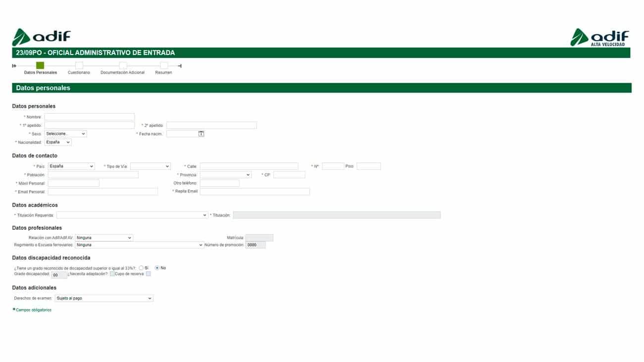This screenshot has height=362, width=644.
Task: Click the 23/09PO Oficial Administrativo title
Action: (x=95, y=52)
